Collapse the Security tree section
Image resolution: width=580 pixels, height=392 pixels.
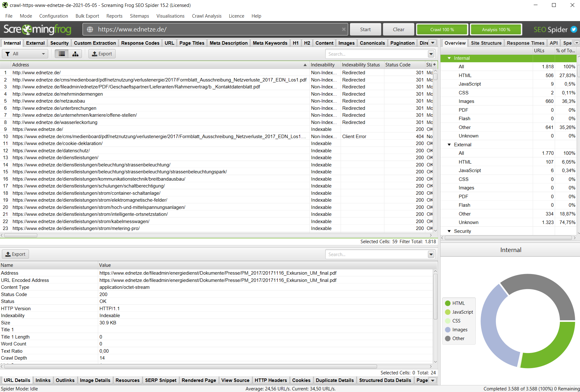449,231
